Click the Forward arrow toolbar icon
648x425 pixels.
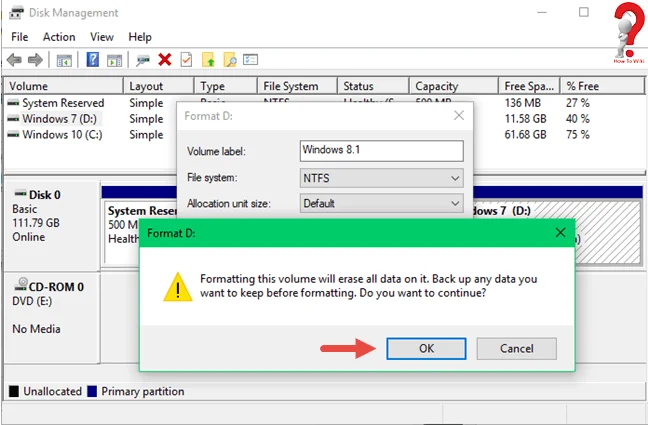pos(35,60)
